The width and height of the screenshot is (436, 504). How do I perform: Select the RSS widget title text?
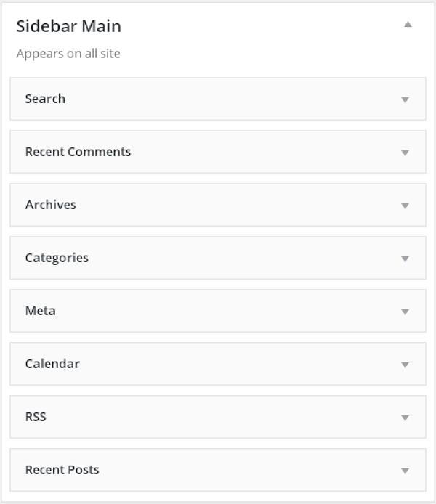(36, 417)
